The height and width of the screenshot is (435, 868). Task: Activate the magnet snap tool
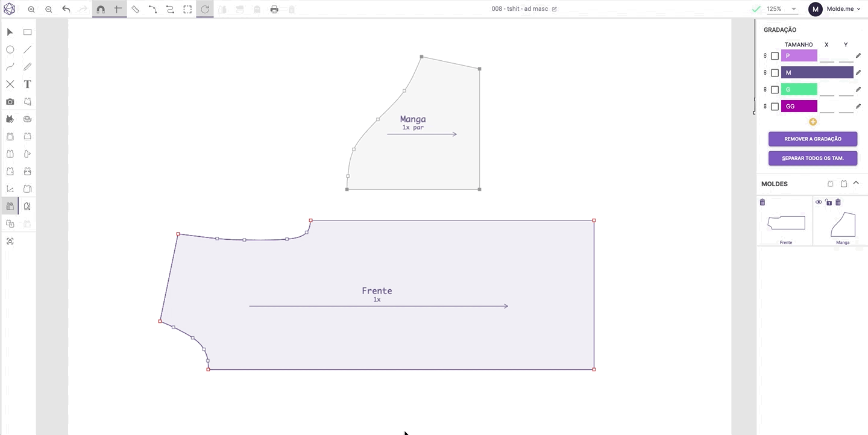[x=101, y=10]
